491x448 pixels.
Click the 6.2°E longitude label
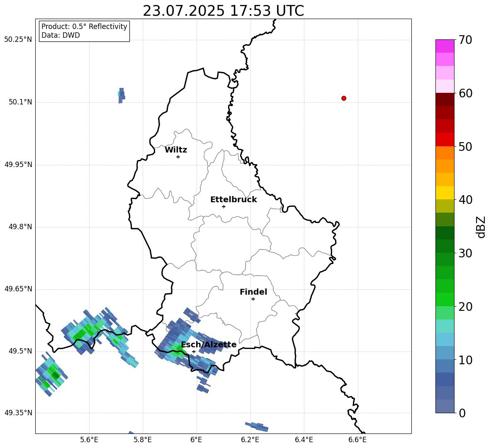pyautogui.click(x=250, y=440)
